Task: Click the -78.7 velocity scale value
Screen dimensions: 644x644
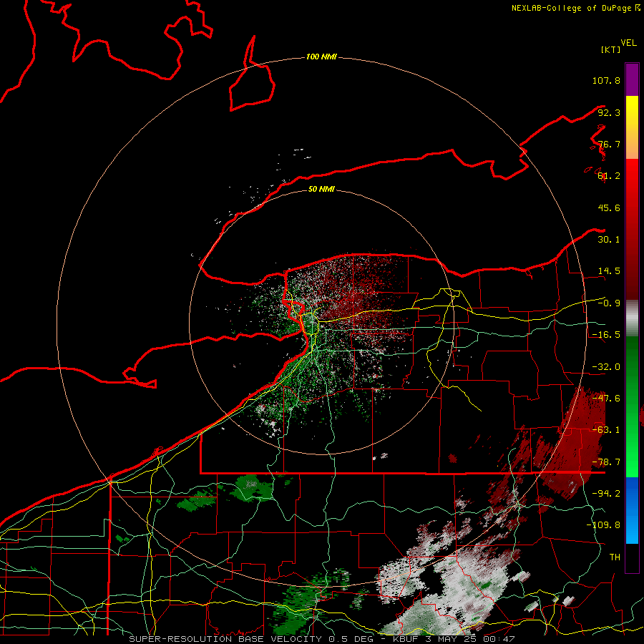Action: pos(606,462)
